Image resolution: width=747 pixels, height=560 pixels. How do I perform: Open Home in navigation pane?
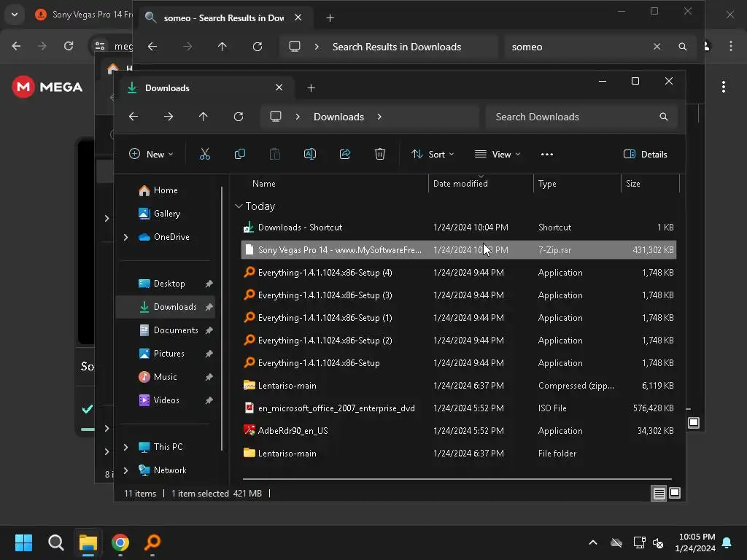tap(166, 190)
